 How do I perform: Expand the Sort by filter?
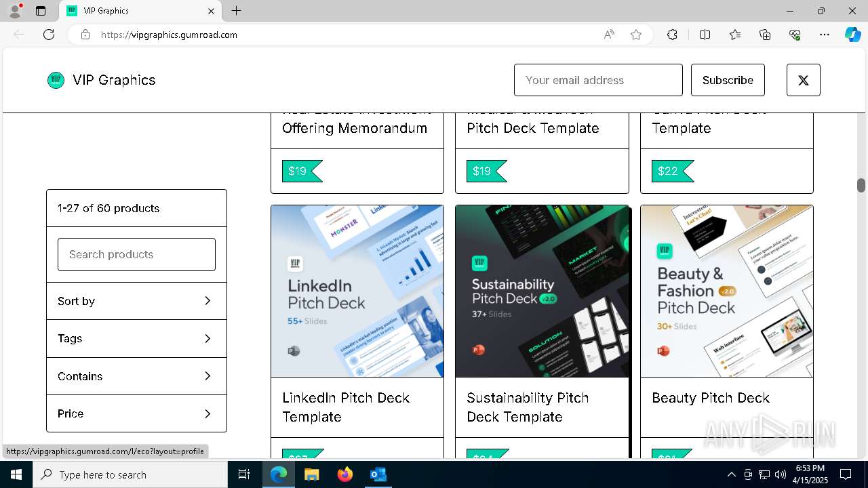tap(136, 301)
